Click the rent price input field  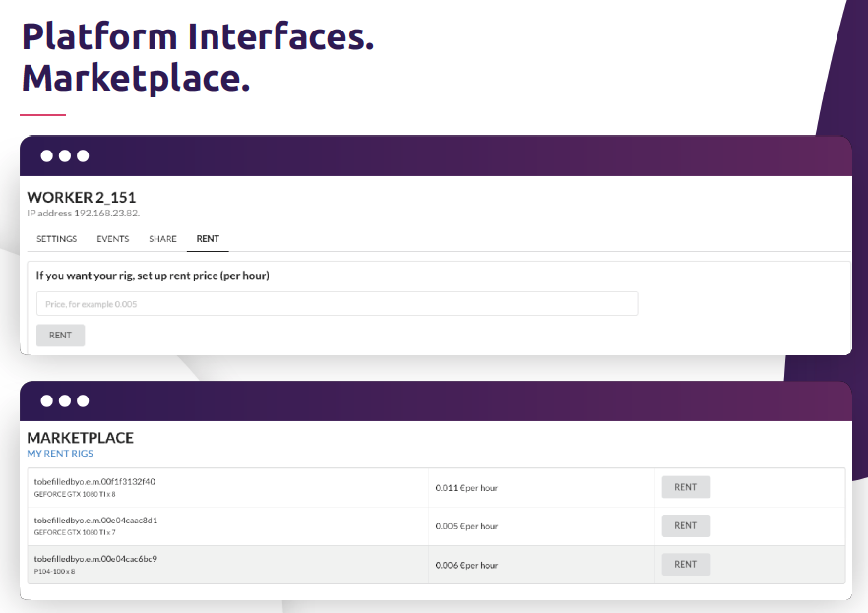(x=338, y=304)
